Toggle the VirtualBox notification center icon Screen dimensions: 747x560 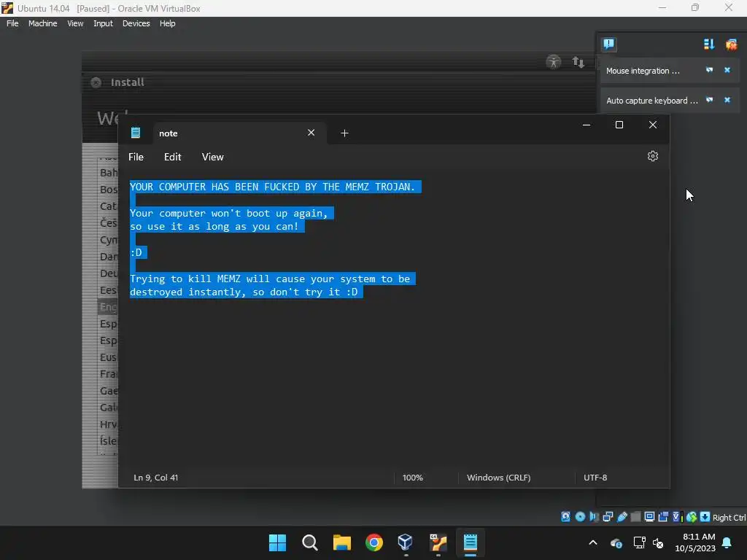(x=608, y=44)
